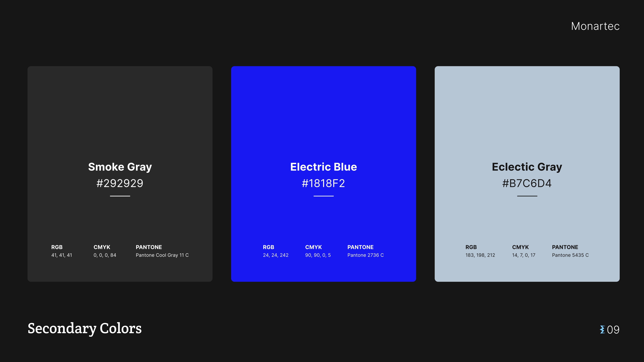Select the Smoke Gray color swatch
The width and height of the screenshot is (644, 362).
click(x=120, y=112)
